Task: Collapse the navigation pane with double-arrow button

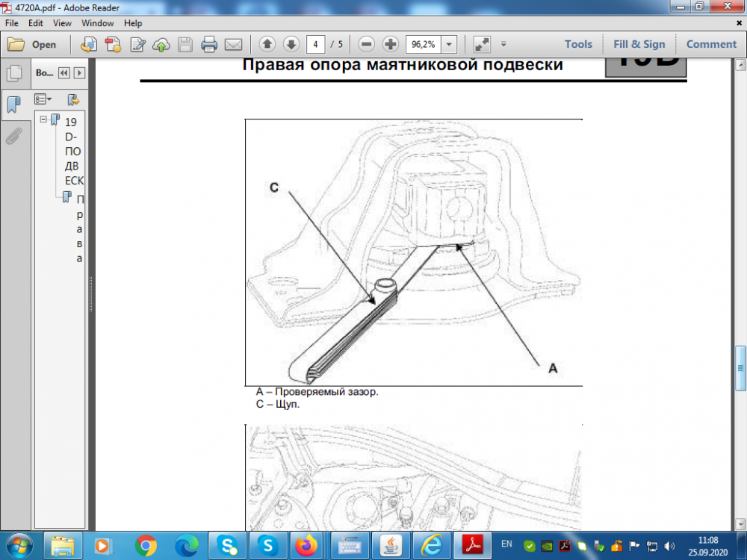Action: click(63, 73)
